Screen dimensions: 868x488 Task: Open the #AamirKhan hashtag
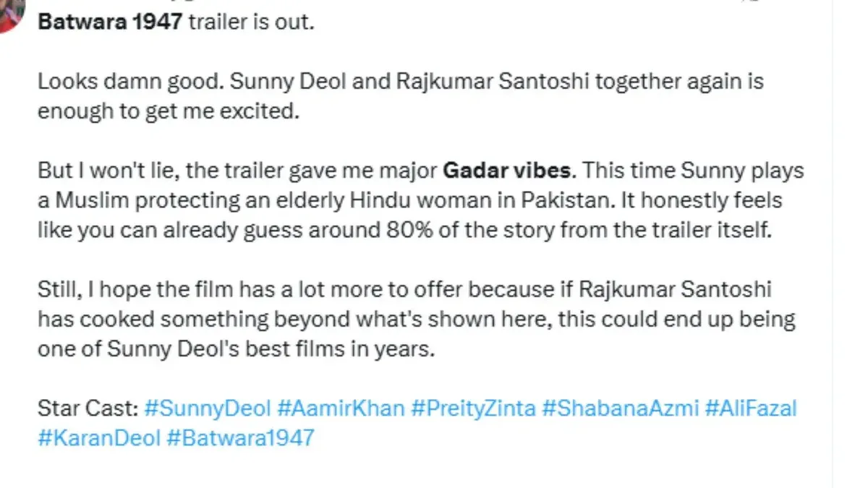coord(341,409)
